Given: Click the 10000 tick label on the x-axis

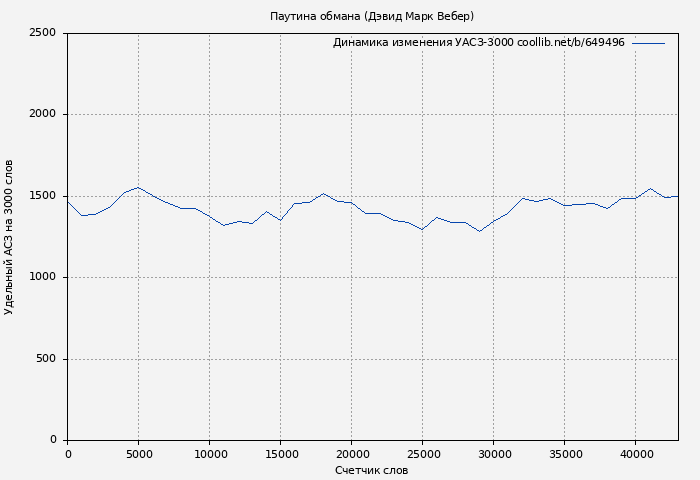Looking at the screenshot, I should tap(210, 454).
